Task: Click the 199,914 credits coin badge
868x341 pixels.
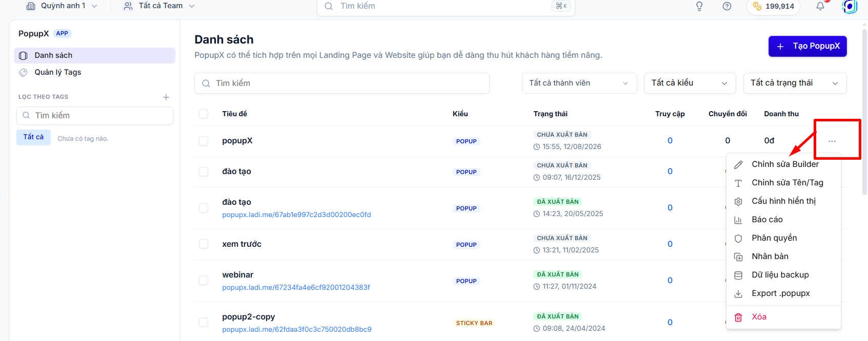Action: point(773,6)
